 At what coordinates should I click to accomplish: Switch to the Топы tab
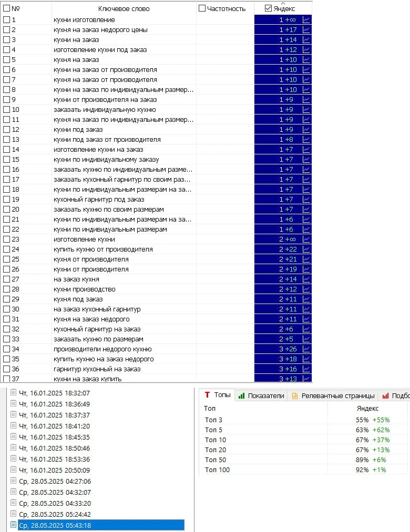(218, 395)
